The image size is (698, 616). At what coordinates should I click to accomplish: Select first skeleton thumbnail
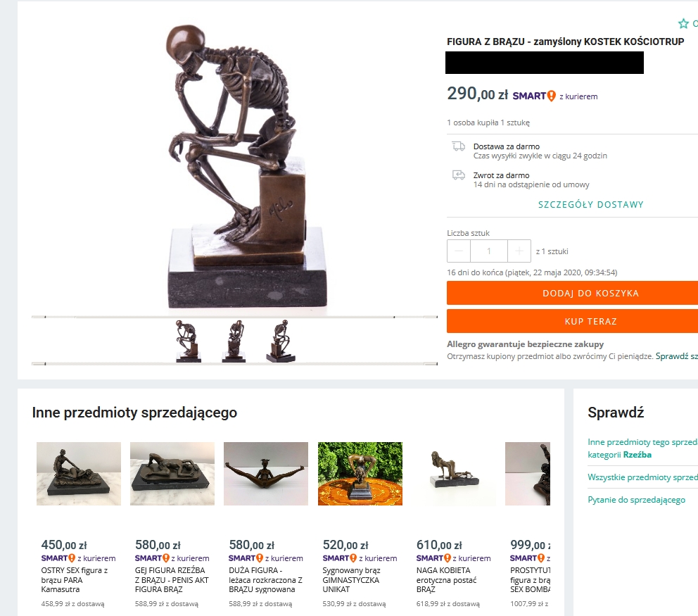(187, 341)
